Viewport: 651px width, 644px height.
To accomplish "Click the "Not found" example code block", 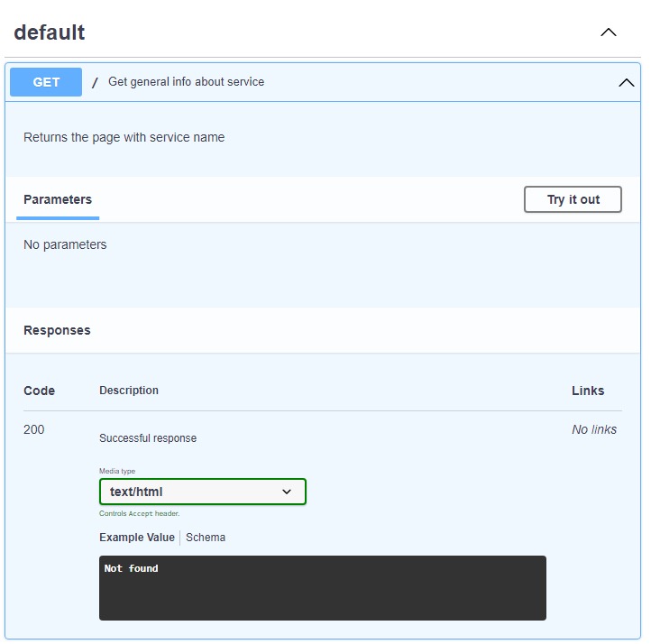I will click(322, 587).
